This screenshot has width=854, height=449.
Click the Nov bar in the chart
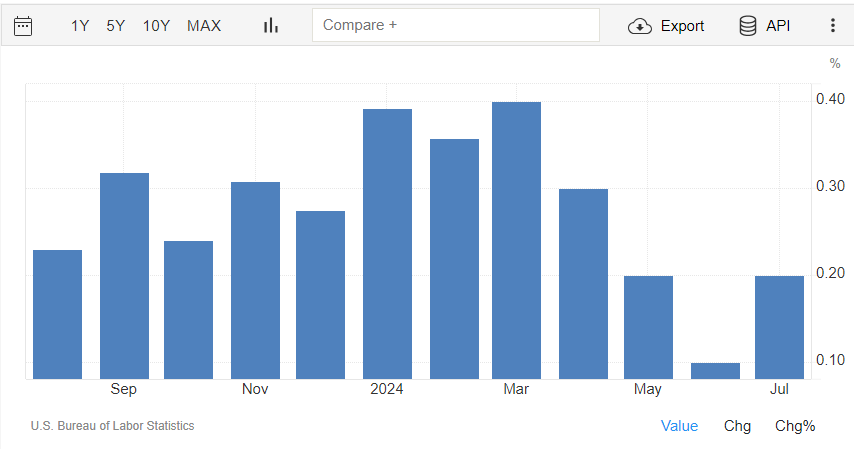[255, 280]
